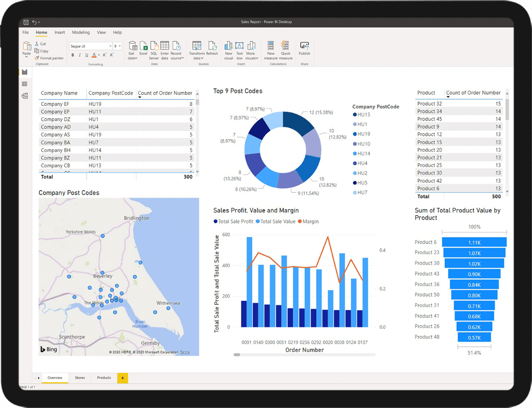Select the Company EF table row

point(117,104)
